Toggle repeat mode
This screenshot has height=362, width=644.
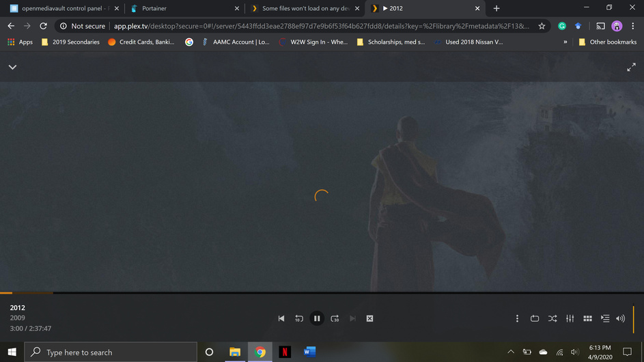(x=535, y=318)
